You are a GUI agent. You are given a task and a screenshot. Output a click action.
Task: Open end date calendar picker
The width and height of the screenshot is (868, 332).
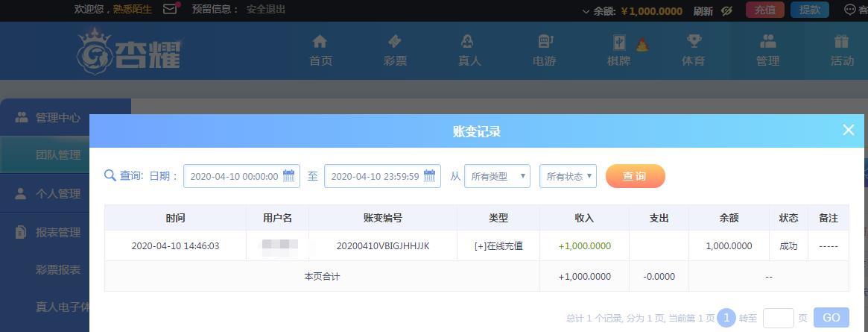[x=430, y=176]
